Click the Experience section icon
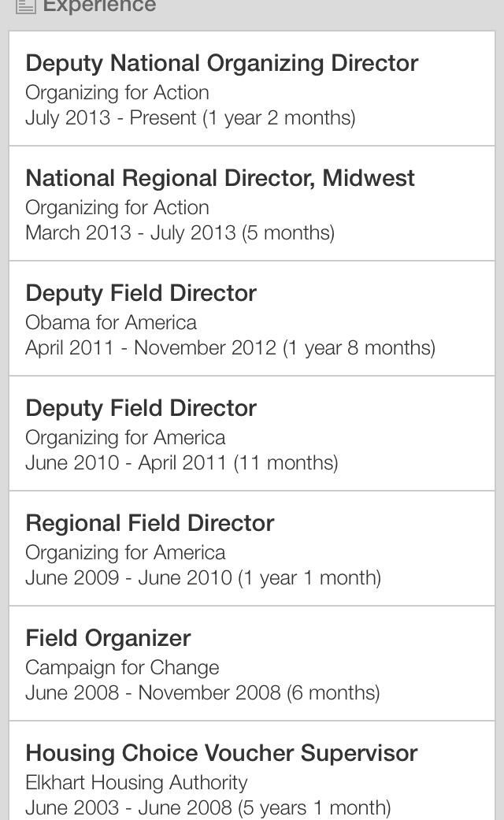The image size is (504, 820). coord(26,6)
